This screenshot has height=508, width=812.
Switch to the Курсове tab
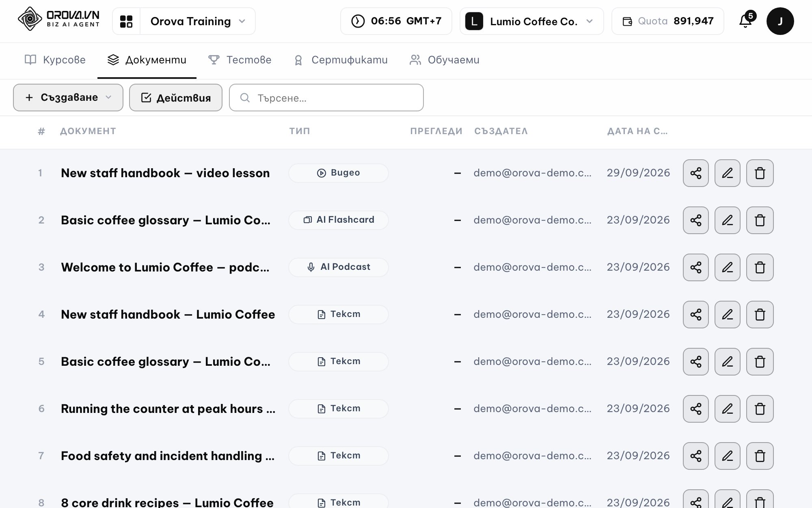pyautogui.click(x=55, y=60)
